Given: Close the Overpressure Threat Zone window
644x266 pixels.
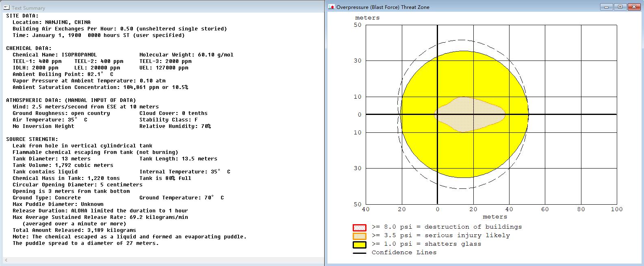Looking at the screenshot, I should (x=634, y=7).
